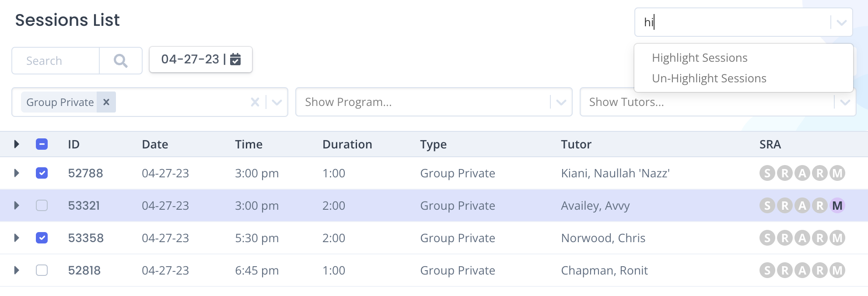Select Highlight Sessions option
This screenshot has height=296, width=868.
(700, 58)
